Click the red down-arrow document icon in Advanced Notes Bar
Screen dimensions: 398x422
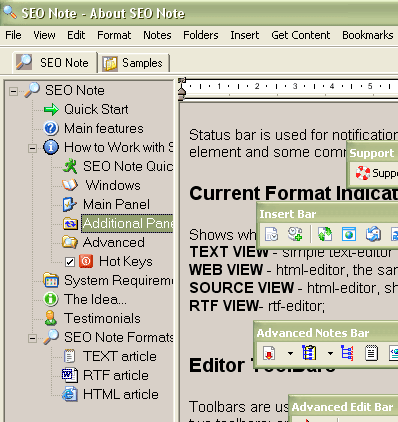[x=269, y=353]
